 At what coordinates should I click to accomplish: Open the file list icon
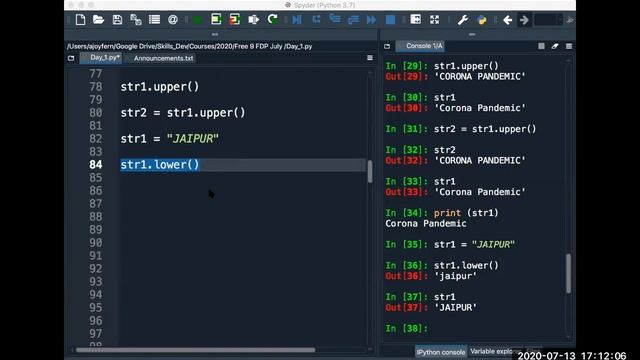154,20
